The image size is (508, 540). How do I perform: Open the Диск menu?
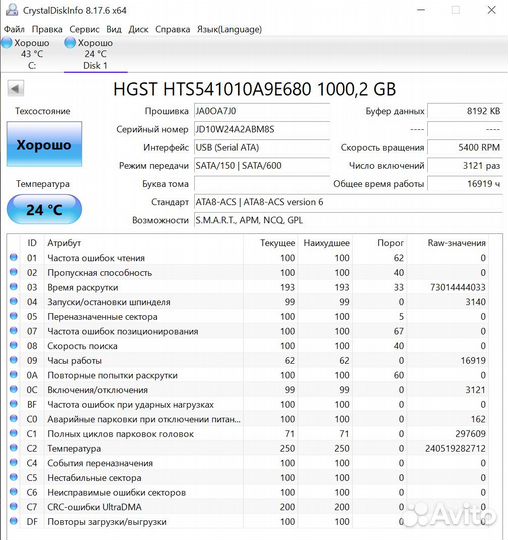(x=138, y=29)
